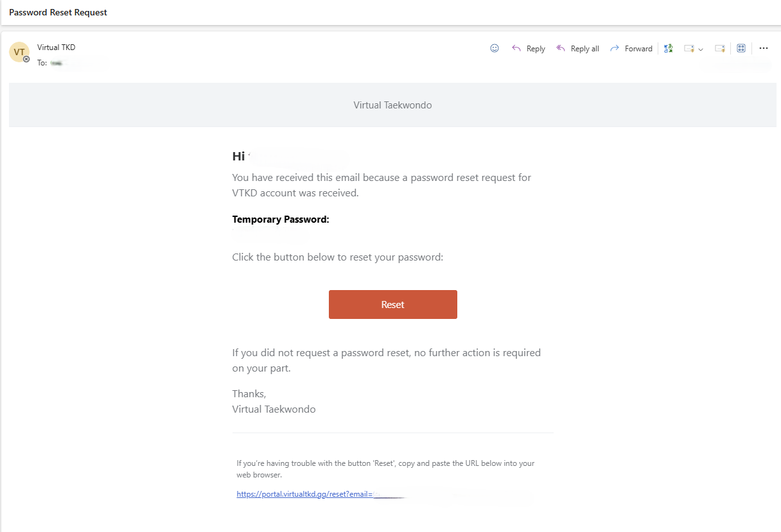Click the emoji reaction smiley icon
The image size is (781, 532).
pyautogui.click(x=495, y=48)
